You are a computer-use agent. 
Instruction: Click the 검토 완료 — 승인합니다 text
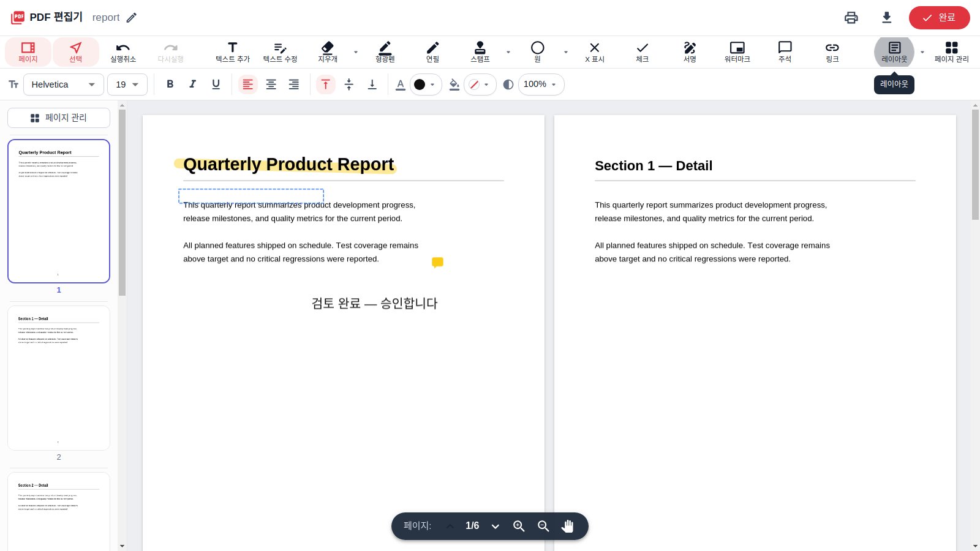[x=374, y=303]
